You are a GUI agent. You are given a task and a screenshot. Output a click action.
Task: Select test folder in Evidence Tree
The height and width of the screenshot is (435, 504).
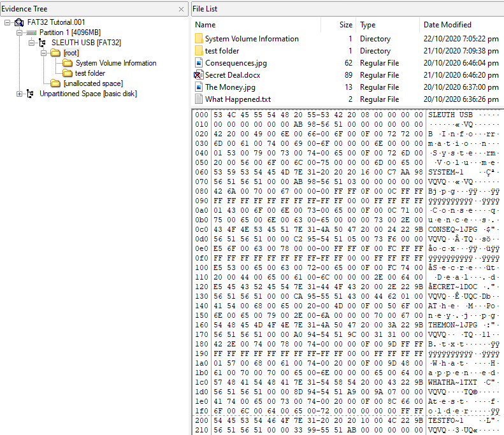pos(90,73)
